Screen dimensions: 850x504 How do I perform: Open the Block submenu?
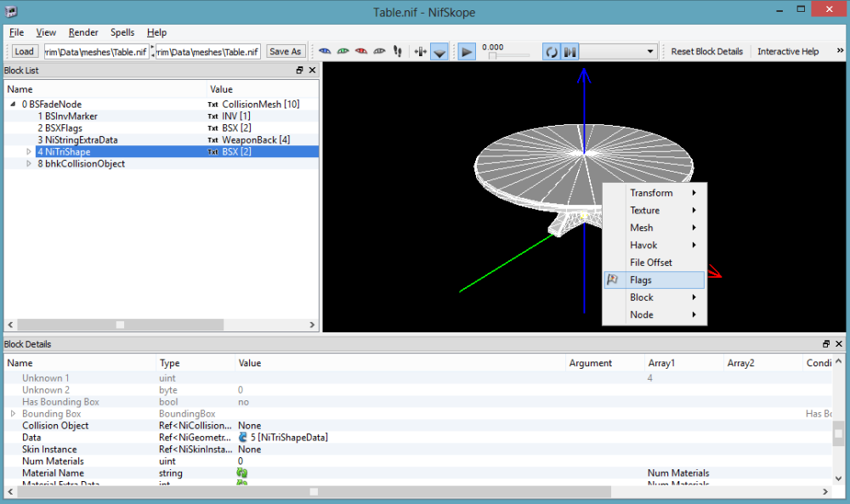(x=654, y=297)
